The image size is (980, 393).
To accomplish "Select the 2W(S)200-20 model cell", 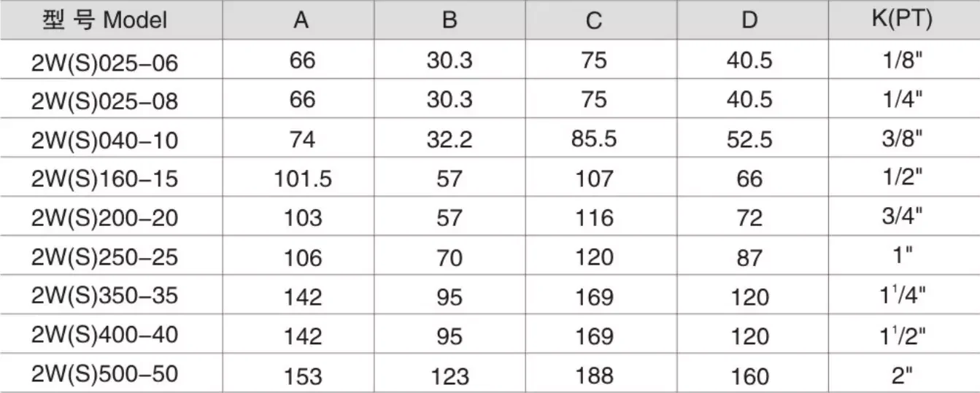I will click(105, 217).
